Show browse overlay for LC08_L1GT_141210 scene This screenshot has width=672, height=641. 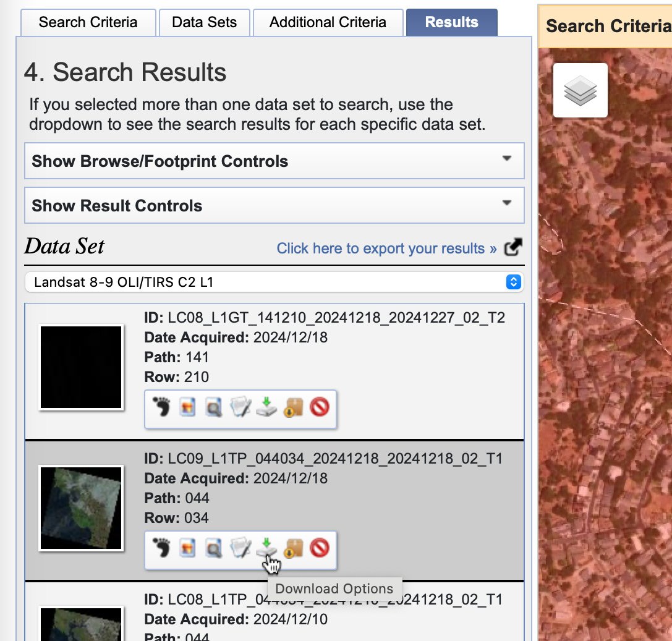coord(187,407)
